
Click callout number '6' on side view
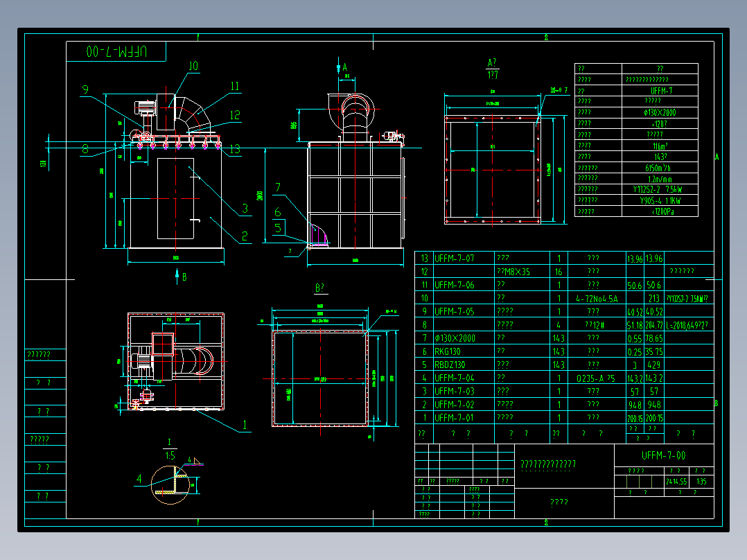click(278, 212)
